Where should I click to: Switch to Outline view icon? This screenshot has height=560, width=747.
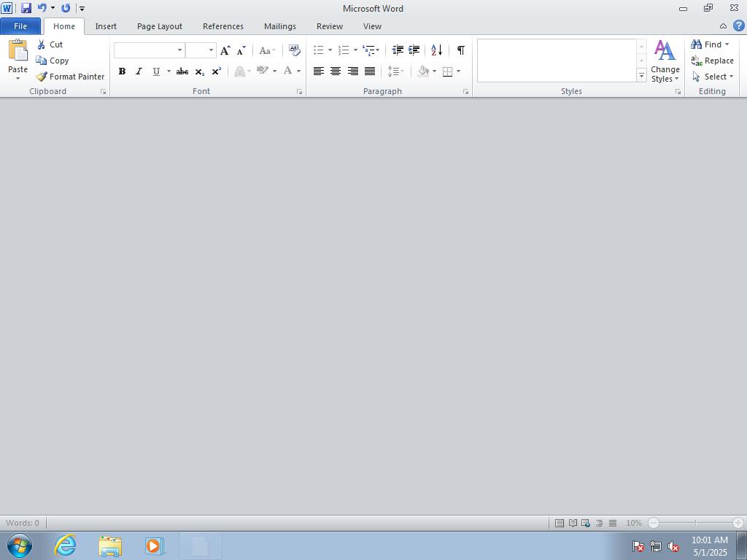pyautogui.click(x=600, y=523)
